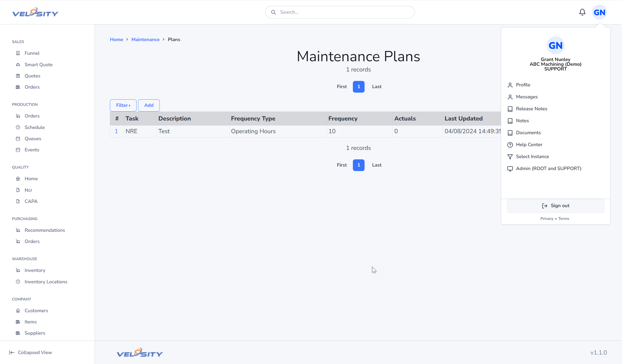Click the Sign out button
Image resolution: width=622 pixels, height=364 pixels.
tap(555, 206)
